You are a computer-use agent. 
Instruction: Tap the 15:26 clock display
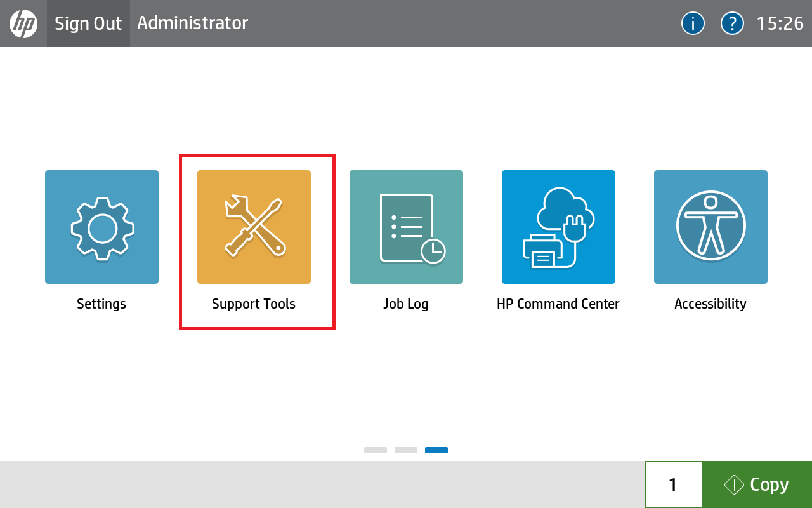tap(780, 23)
